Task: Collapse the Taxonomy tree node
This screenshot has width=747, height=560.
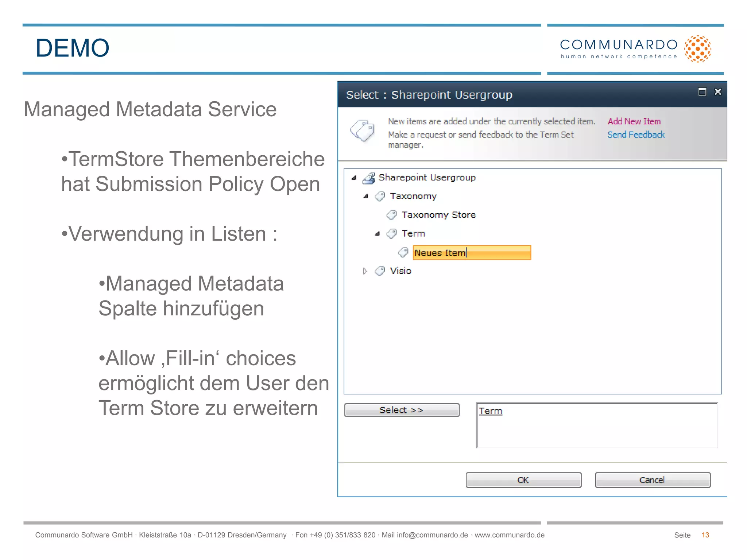Action: (x=365, y=197)
